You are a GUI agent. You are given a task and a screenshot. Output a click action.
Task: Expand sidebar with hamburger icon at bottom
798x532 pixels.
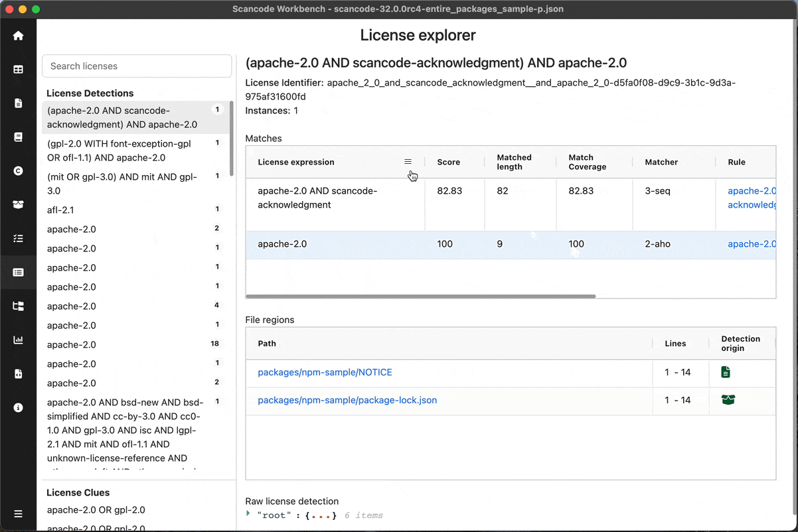(x=18, y=513)
